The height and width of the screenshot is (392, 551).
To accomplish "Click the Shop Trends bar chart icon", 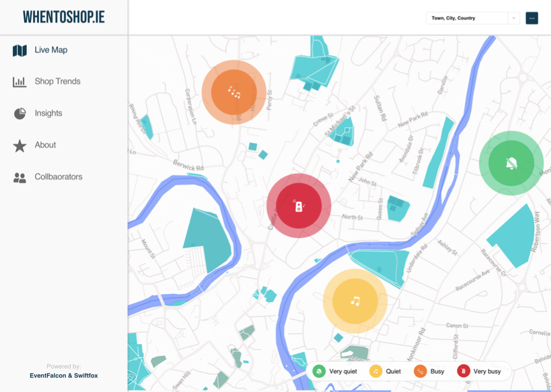I will pos(20,82).
